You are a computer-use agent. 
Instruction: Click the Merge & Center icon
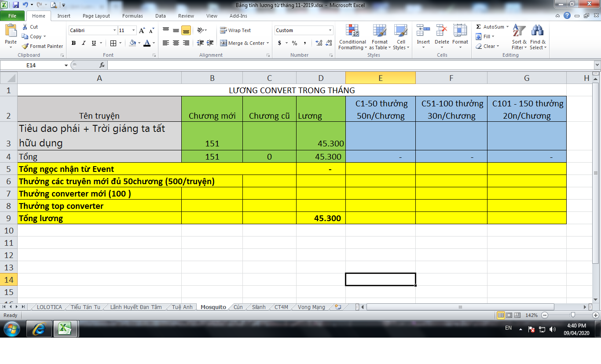224,43
